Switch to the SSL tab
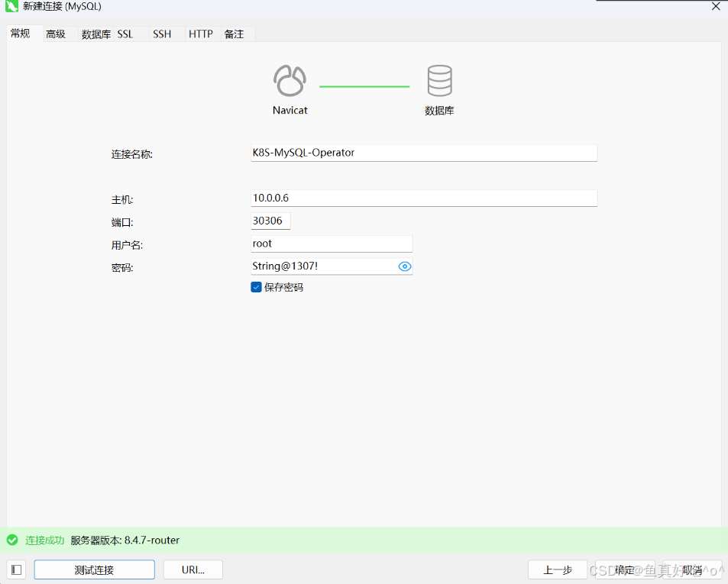This screenshot has height=584, width=728. point(125,34)
